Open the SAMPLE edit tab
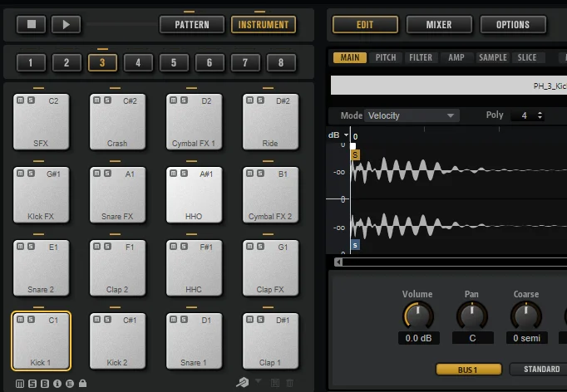567x392 pixels. pyautogui.click(x=492, y=57)
